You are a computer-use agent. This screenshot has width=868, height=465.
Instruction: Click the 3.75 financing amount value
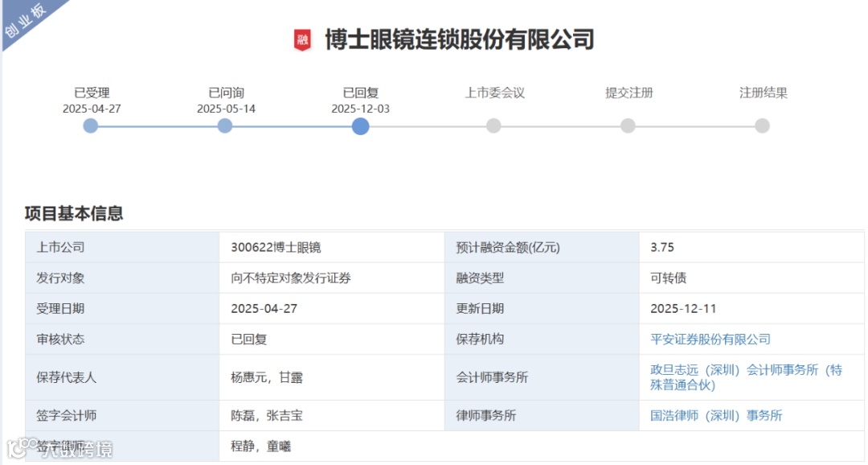pyautogui.click(x=662, y=247)
